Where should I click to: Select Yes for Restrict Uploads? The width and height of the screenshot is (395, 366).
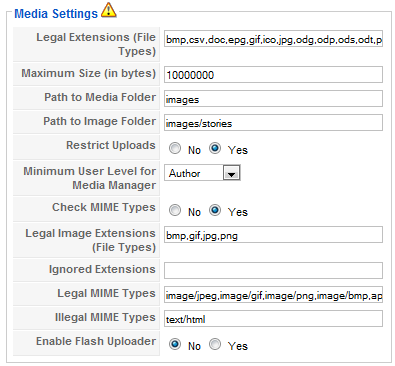(x=215, y=148)
